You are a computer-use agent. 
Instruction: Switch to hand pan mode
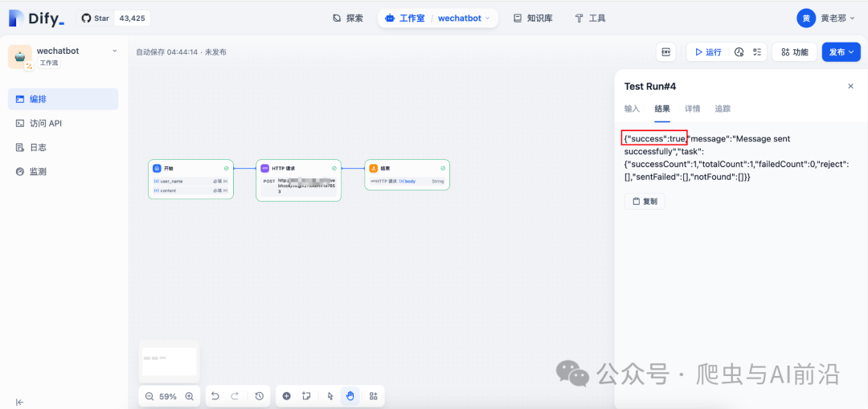tap(350, 396)
